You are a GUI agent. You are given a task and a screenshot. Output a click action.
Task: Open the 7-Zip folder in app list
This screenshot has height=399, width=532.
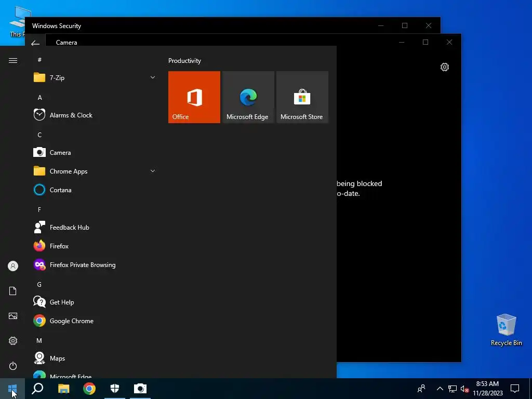click(x=95, y=78)
